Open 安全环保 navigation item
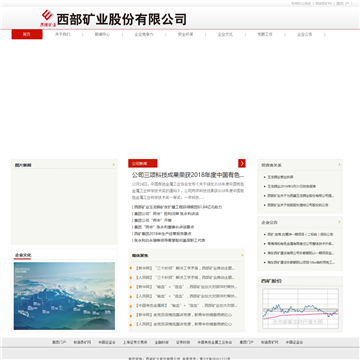Screen dimensions: 360x360 point(185,34)
